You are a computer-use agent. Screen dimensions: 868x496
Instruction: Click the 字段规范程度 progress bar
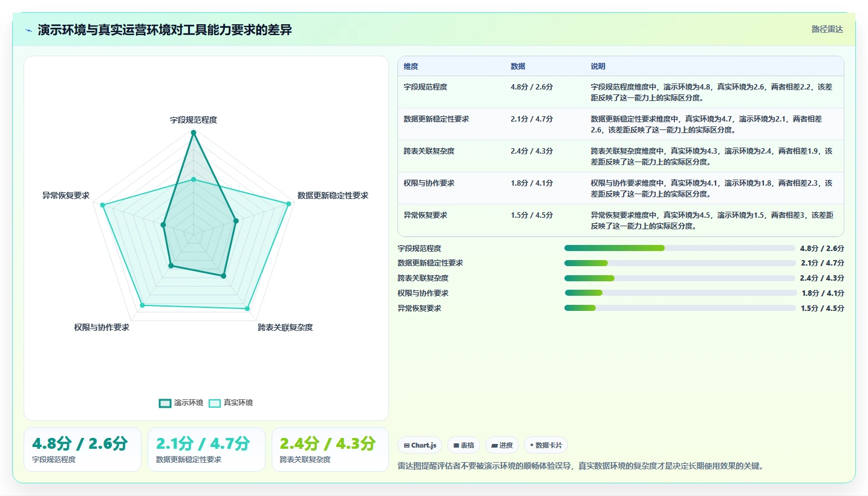pyautogui.click(x=680, y=248)
